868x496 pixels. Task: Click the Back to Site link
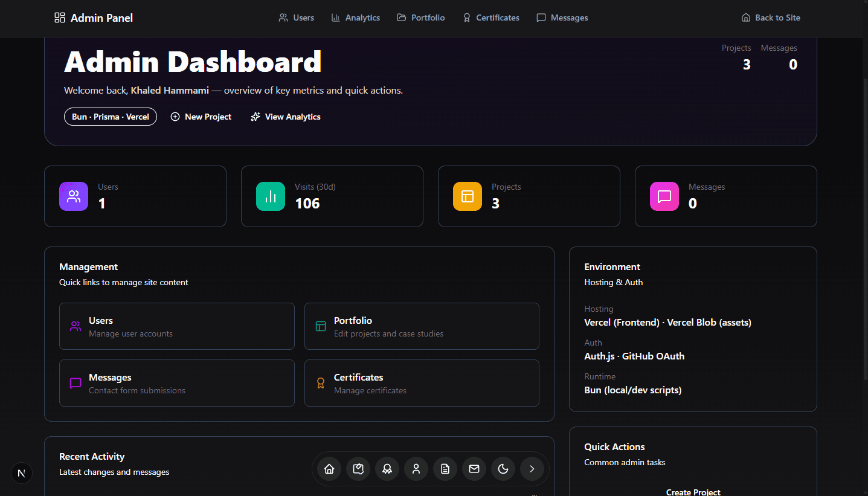771,18
